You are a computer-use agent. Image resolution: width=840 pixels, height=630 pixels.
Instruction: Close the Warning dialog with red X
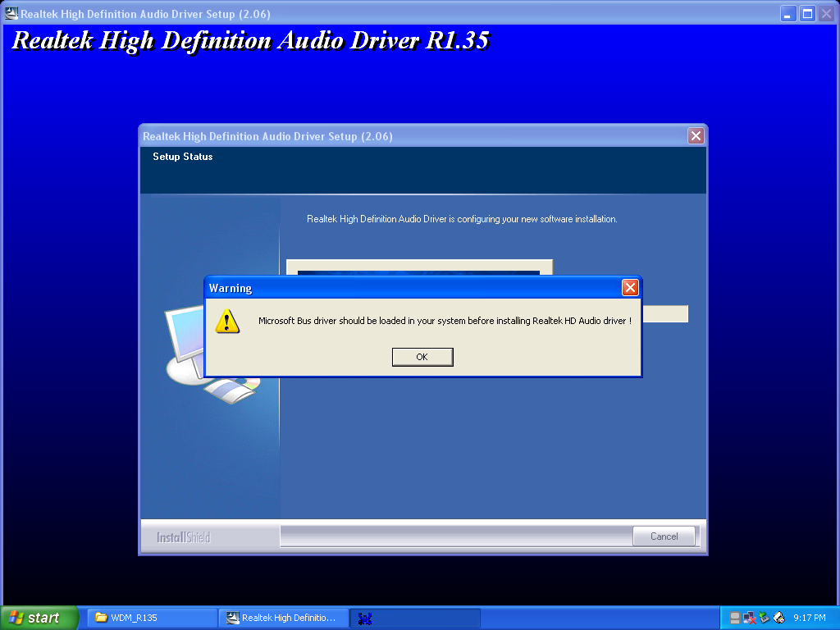pos(630,288)
